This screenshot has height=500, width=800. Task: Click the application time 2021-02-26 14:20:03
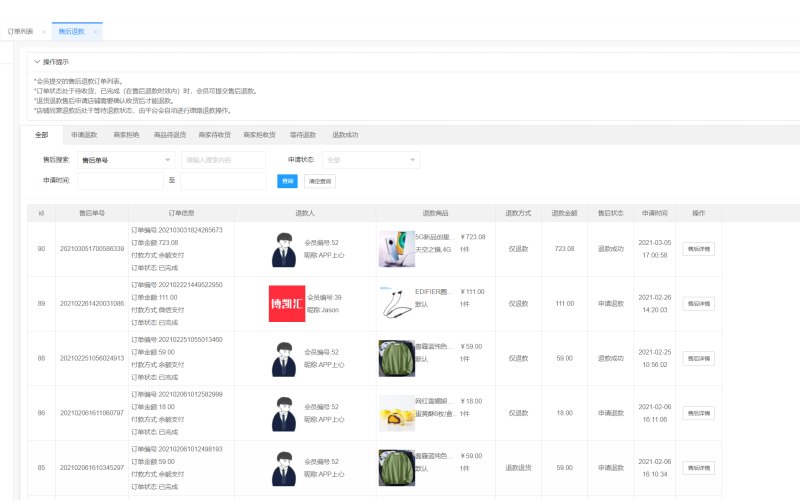coord(655,304)
